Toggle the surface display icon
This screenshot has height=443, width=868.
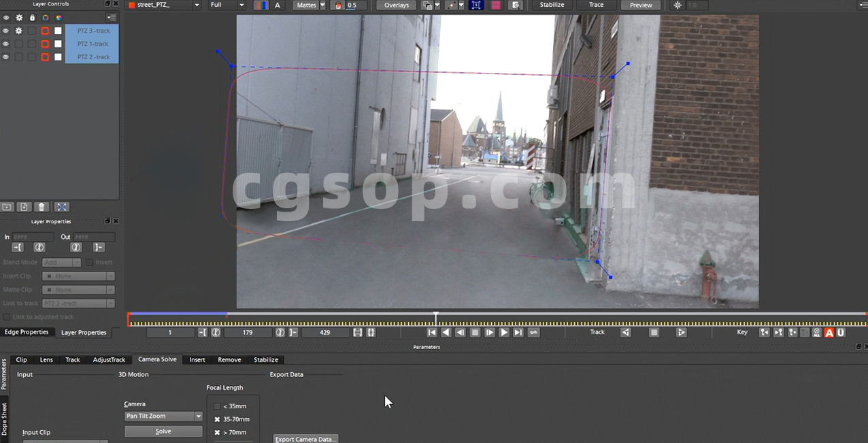[x=475, y=5]
